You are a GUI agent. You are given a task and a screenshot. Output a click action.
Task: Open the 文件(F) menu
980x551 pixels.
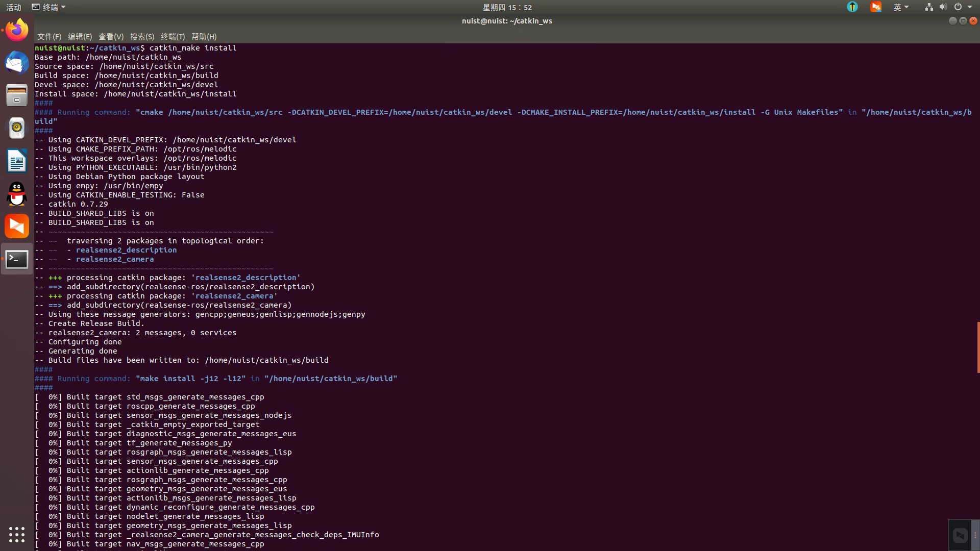49,37
